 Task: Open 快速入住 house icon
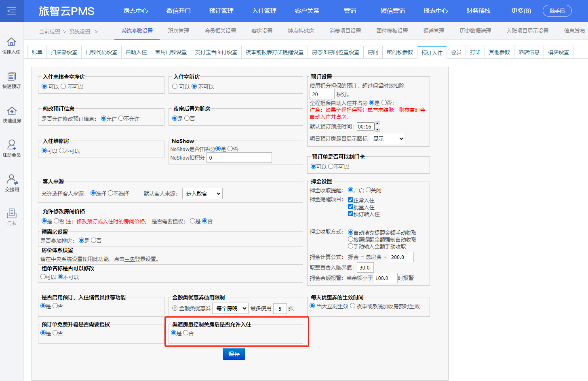pyautogui.click(x=11, y=42)
